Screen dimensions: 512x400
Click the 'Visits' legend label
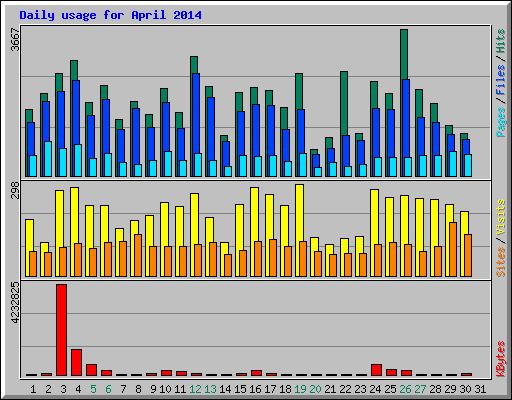tap(501, 218)
